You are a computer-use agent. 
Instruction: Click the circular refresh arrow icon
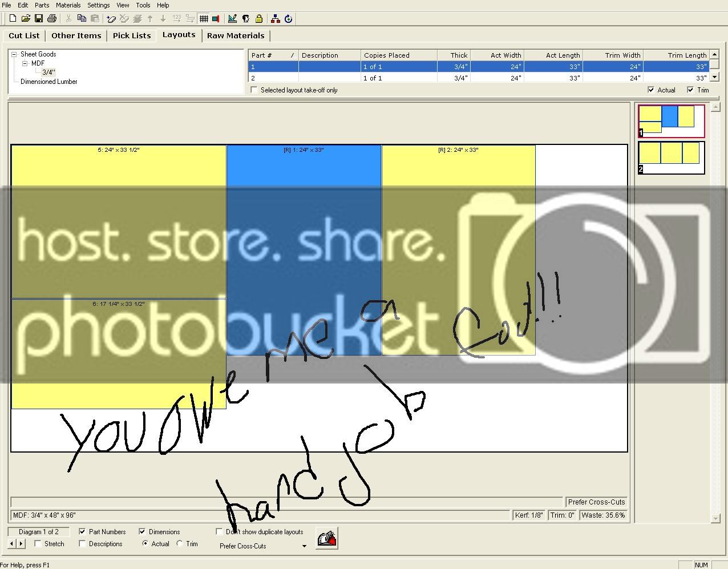[x=289, y=19]
